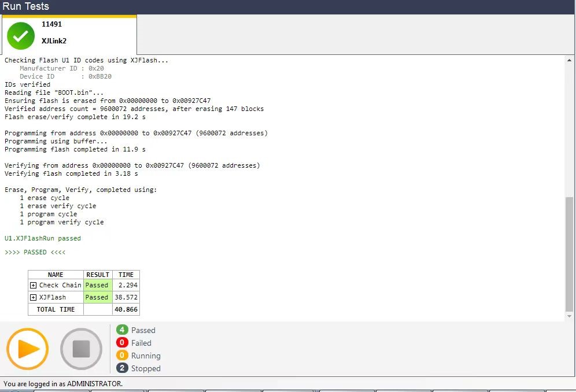Click the Check Chain Passed result cell
The image size is (576, 392).
[98, 285]
